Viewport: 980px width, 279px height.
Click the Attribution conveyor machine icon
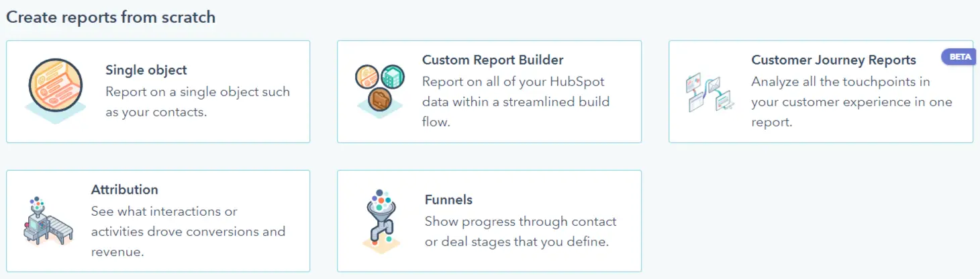pyautogui.click(x=48, y=221)
